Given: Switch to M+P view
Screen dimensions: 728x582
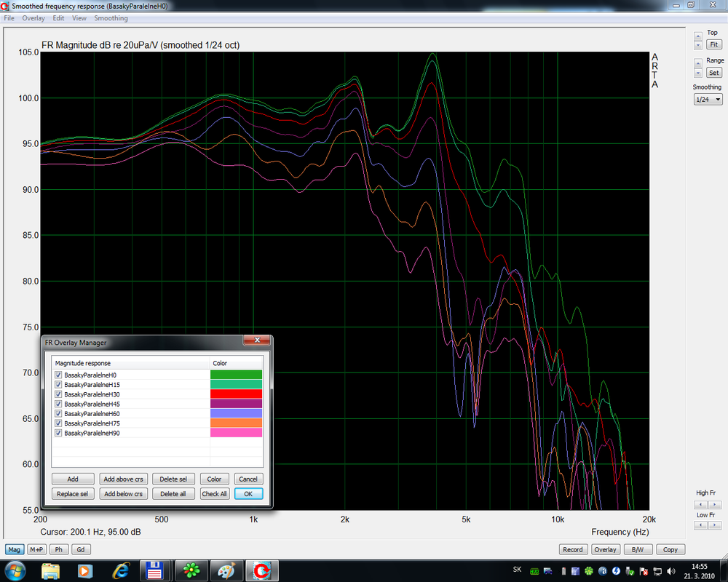Looking at the screenshot, I should (36, 549).
